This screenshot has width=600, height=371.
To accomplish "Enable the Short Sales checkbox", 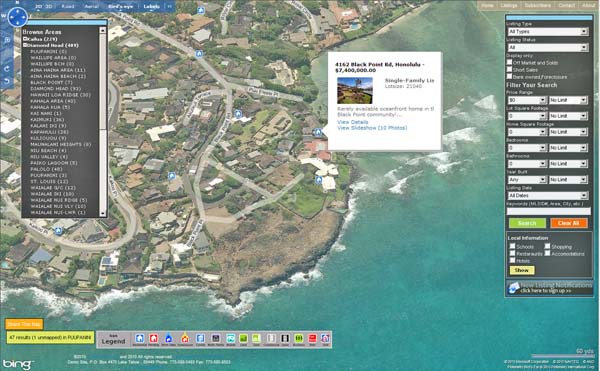I will tap(509, 69).
